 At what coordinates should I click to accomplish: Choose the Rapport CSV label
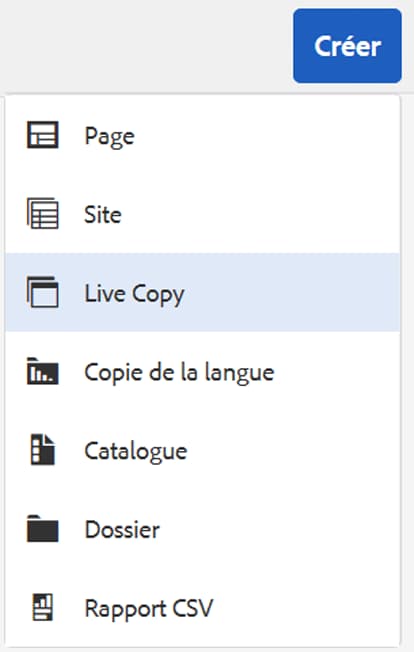(x=149, y=609)
